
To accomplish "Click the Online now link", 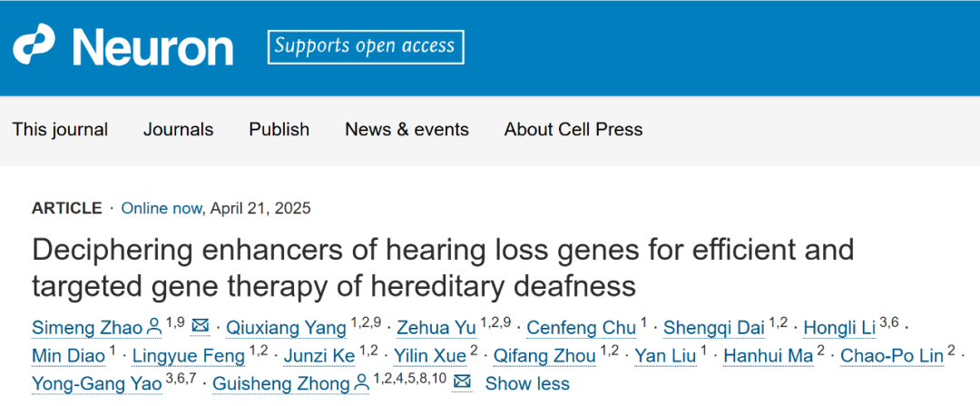I will (162, 208).
